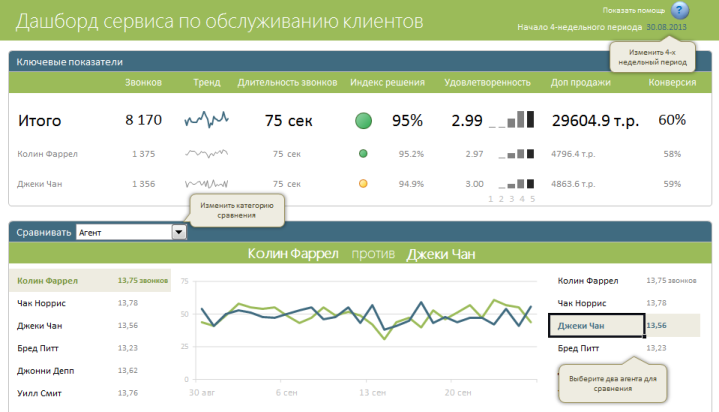Image resolution: width=719 pixels, height=412 pixels.
Task: Click Колин Фаррел sales value 4796.4 т.р.
Action: pyautogui.click(x=573, y=154)
